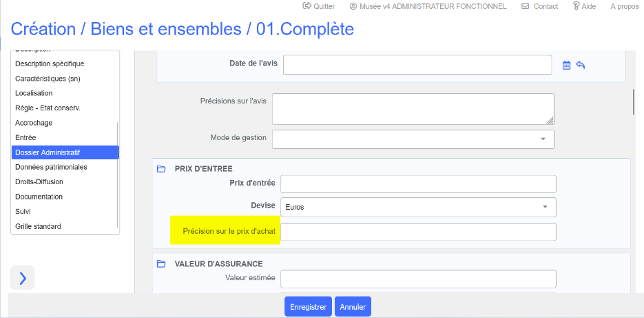Screen dimensions: 644x318
Task: Click the Enregistrer button
Action: [308, 307]
